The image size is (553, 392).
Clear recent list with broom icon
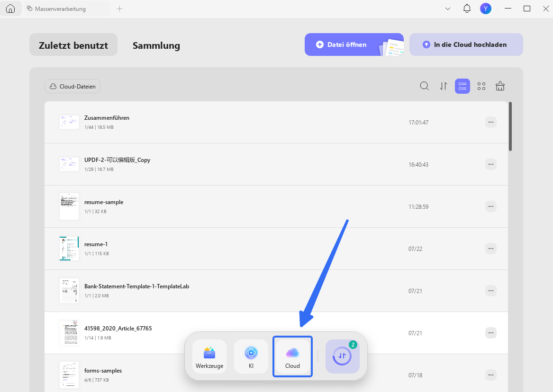pyautogui.click(x=500, y=86)
